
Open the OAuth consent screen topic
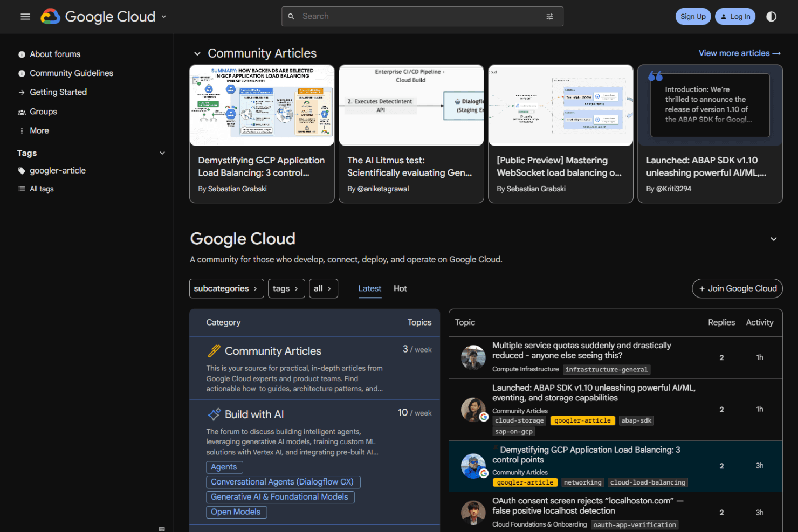(588, 506)
